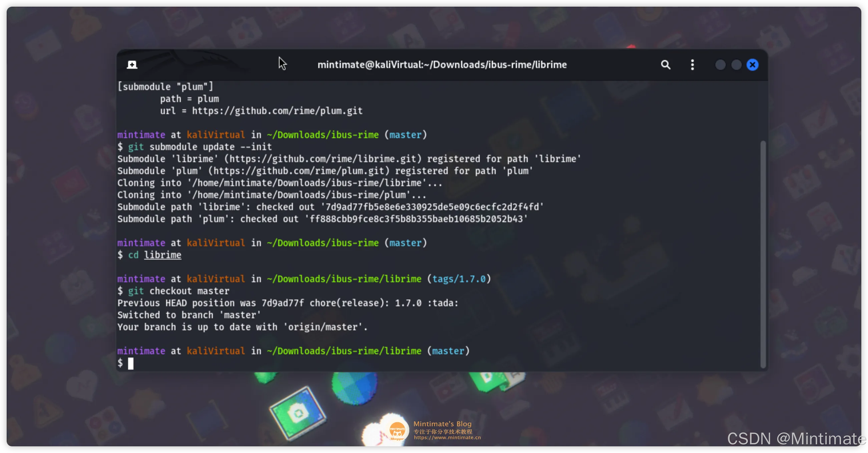Click the terminal title bar text

(x=442, y=65)
